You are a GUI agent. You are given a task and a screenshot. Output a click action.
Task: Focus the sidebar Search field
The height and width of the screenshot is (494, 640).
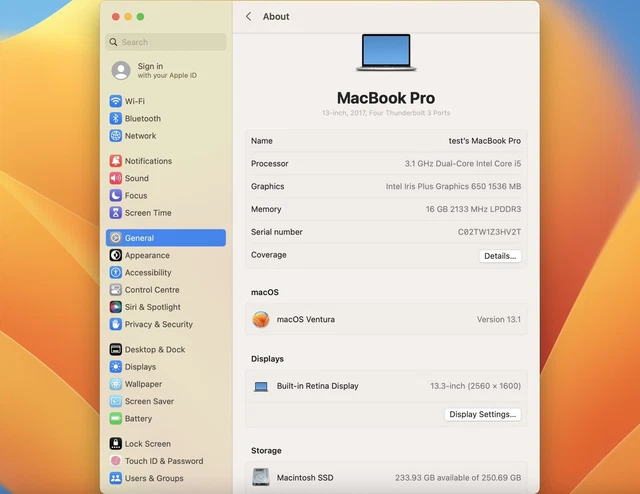click(x=166, y=42)
